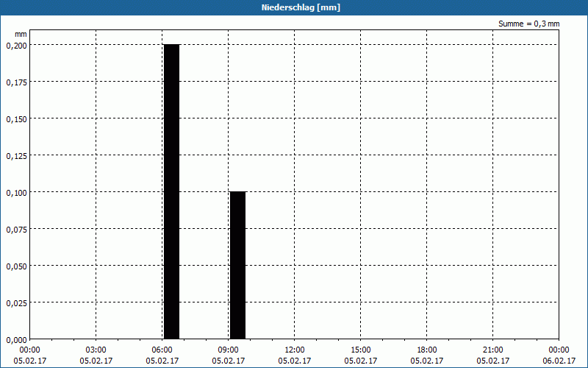Select the tall bar at 06:00
This screenshot has width=588, height=368.
tap(172, 191)
